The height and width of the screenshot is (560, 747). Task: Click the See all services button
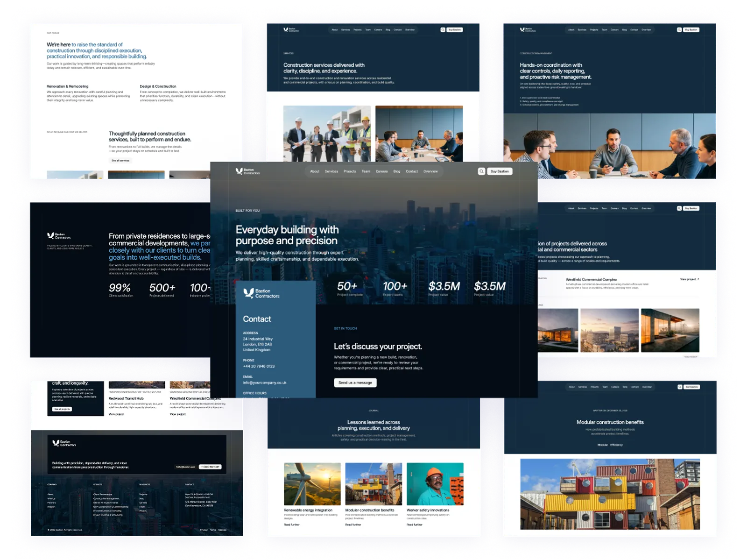pos(120,161)
